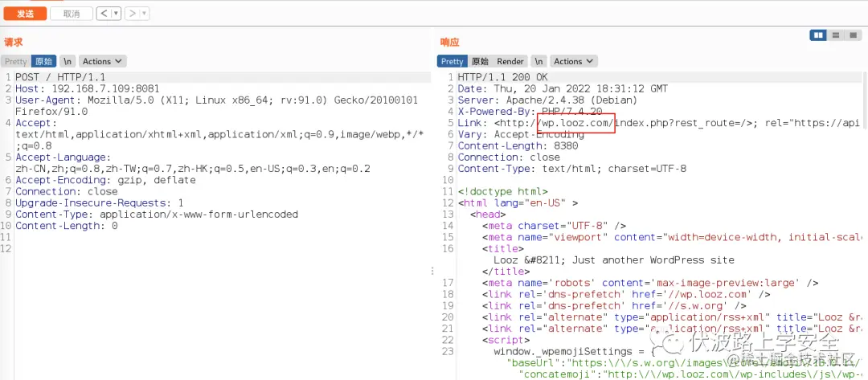
Task: Click the 响应 response panel heading
Action: pyautogui.click(x=449, y=42)
